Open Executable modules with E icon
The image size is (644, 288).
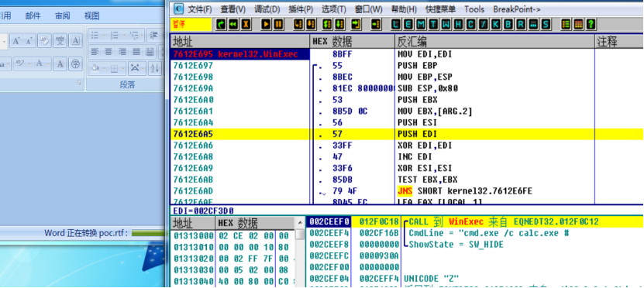408,25
